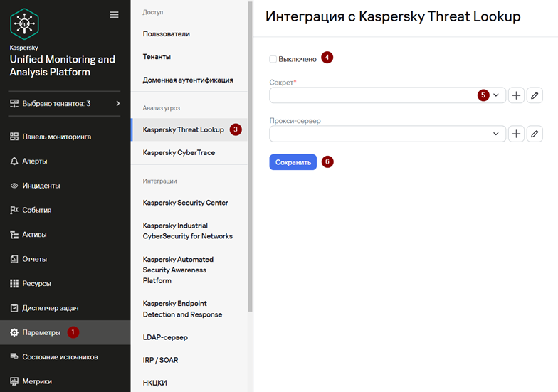Click the Диспетчер задач clipboard icon
Image resolution: width=558 pixels, height=392 pixels.
tap(14, 308)
